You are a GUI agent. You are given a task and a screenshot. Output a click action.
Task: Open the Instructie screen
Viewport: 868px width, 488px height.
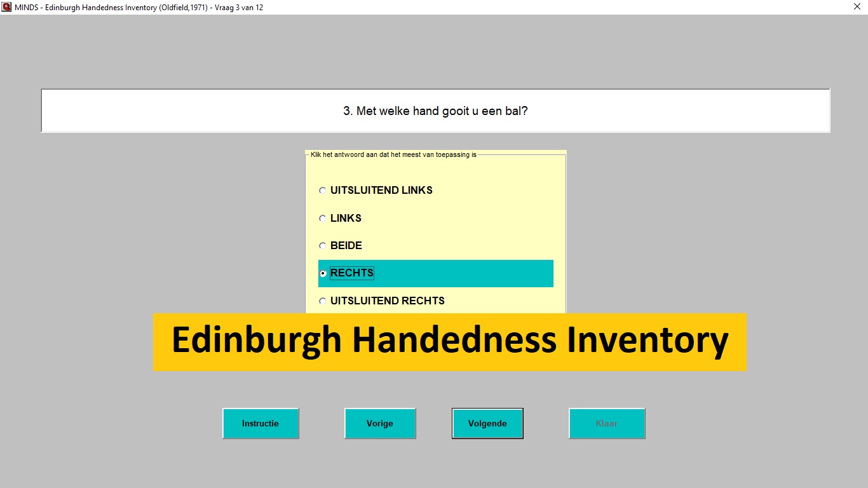pos(261,423)
